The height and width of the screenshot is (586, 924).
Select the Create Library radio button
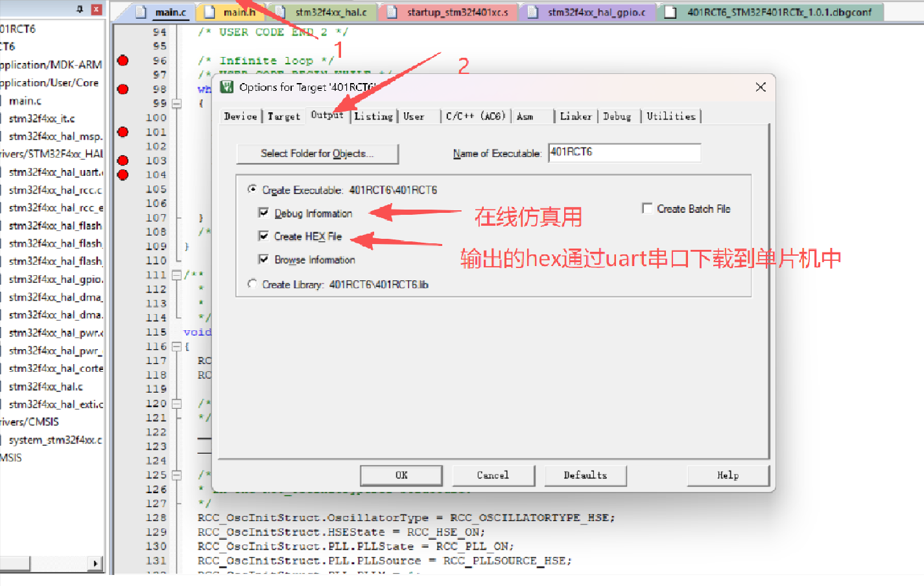tap(252, 284)
